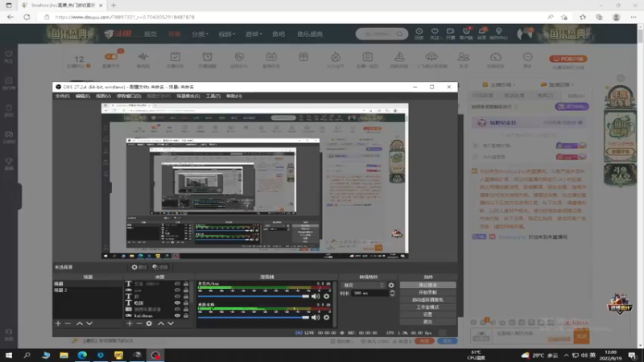Adjust the first mixer track volume slider
The image size is (644, 362).
tap(254, 296)
